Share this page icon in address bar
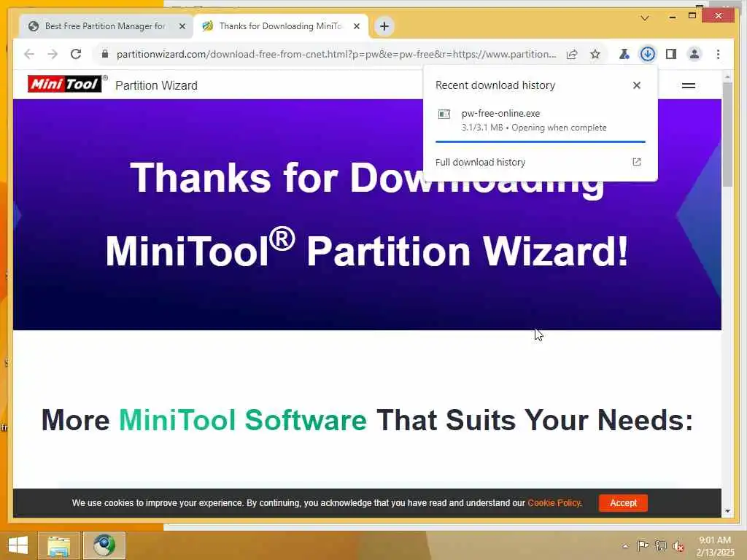The image size is (747, 560). (572, 54)
